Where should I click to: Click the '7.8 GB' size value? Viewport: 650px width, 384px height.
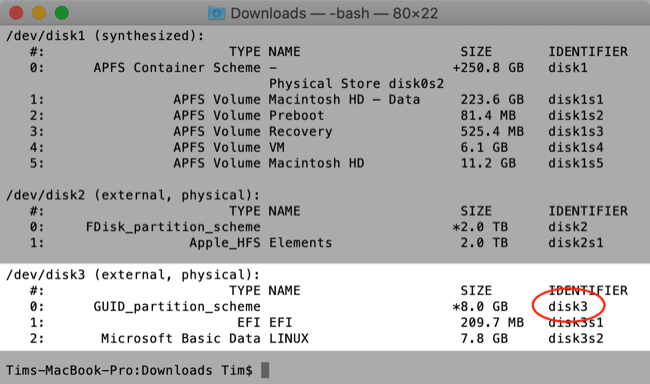coord(484,339)
